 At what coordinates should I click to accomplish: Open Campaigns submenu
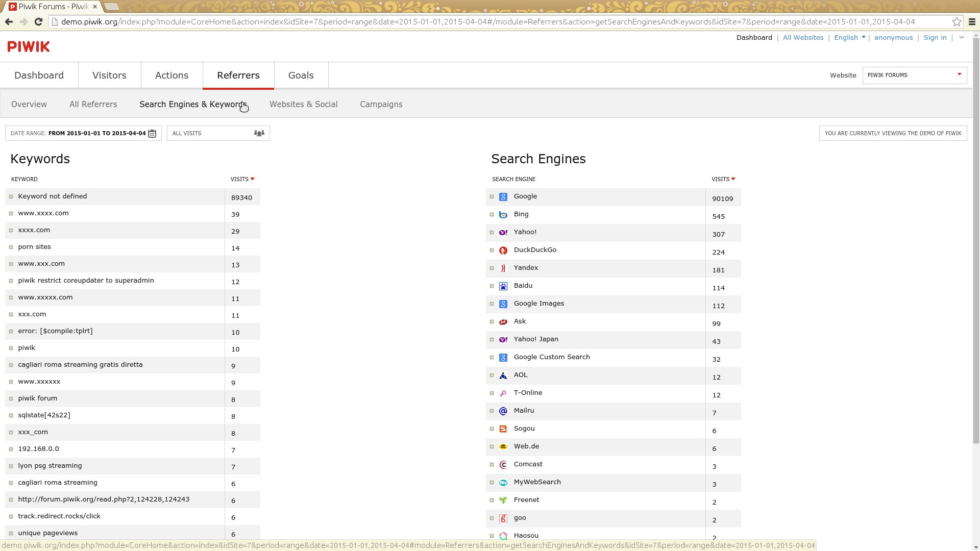(x=381, y=104)
